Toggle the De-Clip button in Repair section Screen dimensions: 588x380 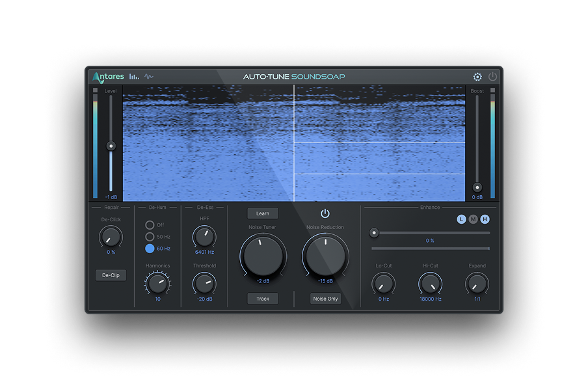click(111, 275)
